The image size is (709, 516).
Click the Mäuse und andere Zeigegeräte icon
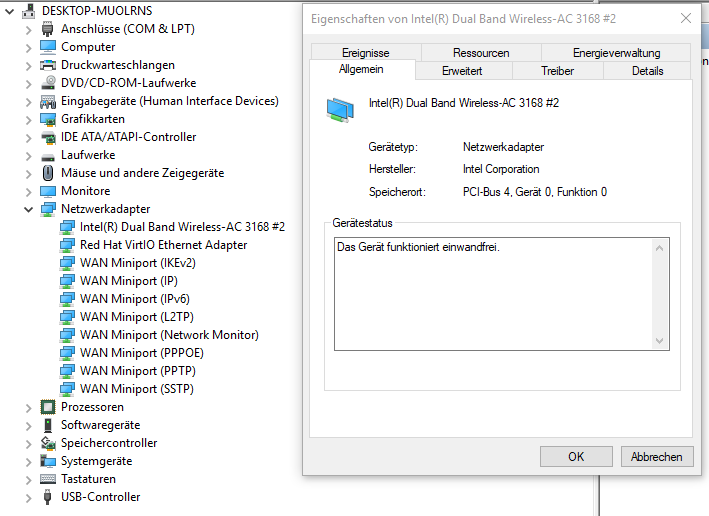[x=47, y=173]
